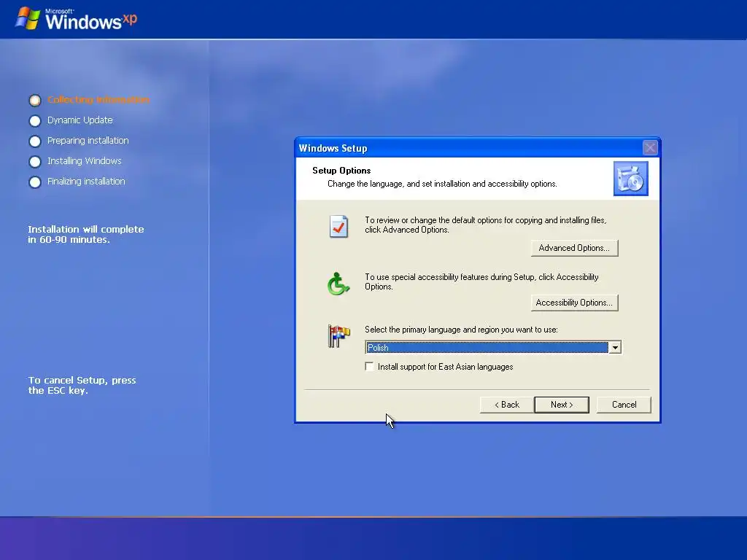The width and height of the screenshot is (747, 560).
Task: Enable East Asian languages support checkbox
Action: coord(369,366)
